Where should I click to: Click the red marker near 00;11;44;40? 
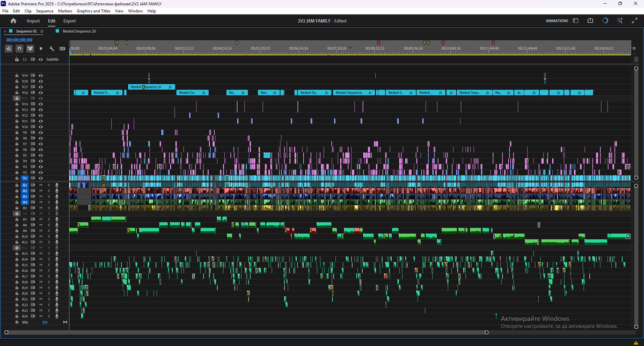tap(493, 42)
